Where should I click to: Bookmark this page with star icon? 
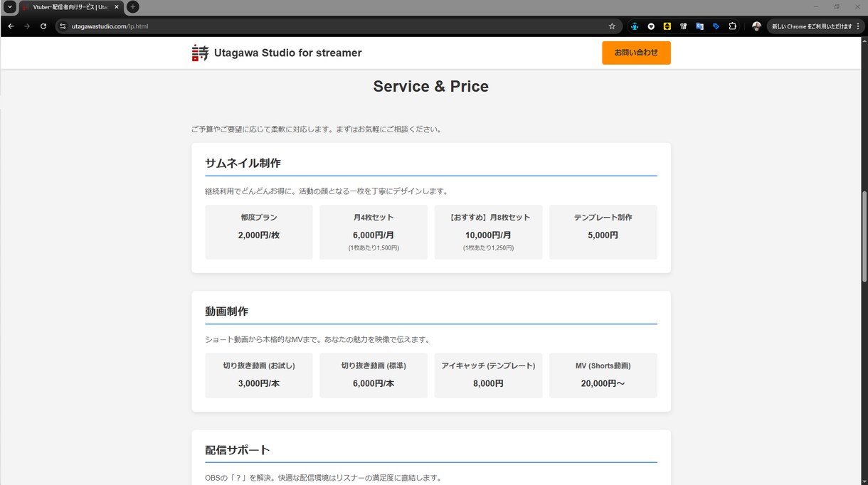tap(612, 26)
